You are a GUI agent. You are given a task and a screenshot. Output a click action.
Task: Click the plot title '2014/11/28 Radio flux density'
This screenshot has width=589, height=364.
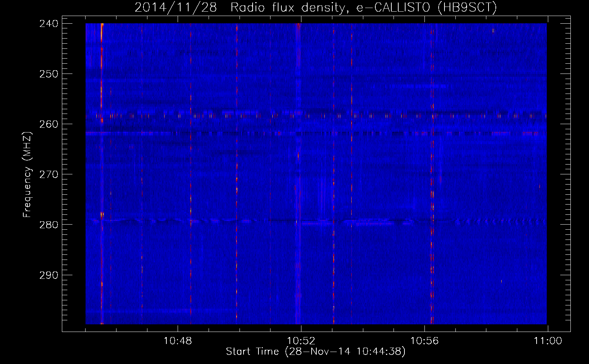(x=316, y=8)
